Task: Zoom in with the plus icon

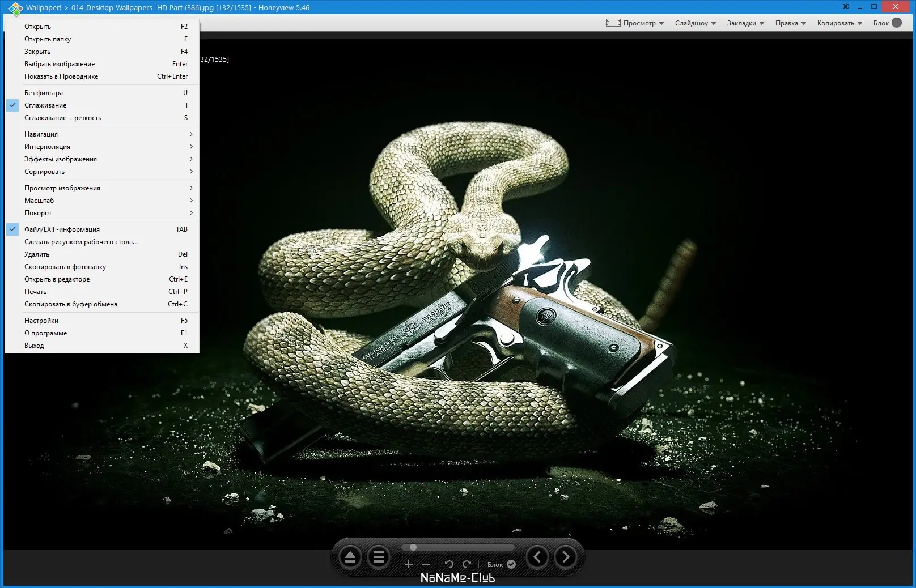Action: click(x=409, y=564)
